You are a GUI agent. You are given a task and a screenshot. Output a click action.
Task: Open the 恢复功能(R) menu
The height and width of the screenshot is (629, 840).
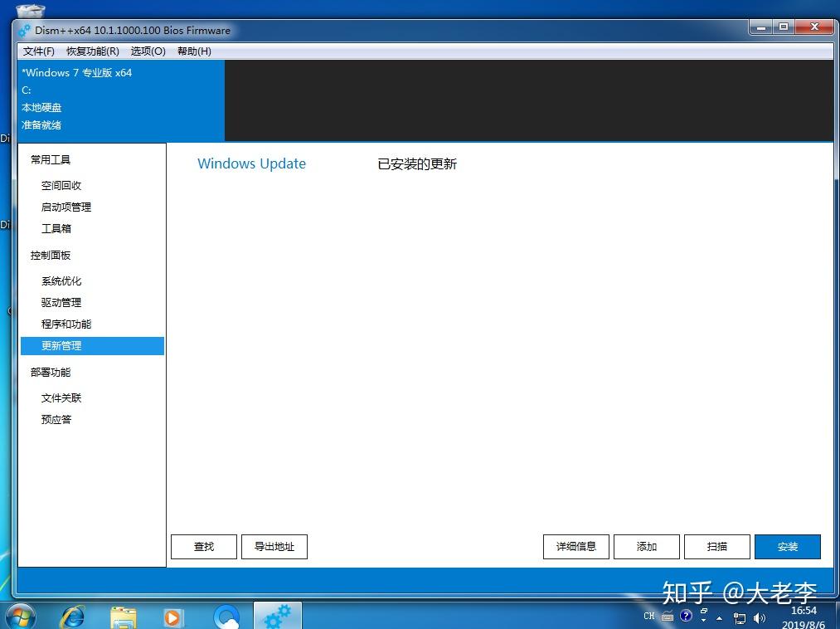[x=93, y=51]
